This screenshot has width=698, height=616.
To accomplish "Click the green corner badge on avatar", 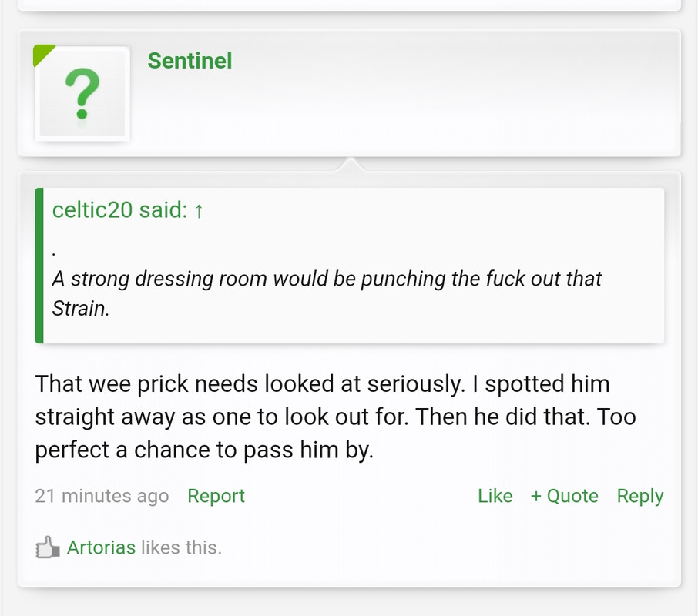I will [42, 54].
